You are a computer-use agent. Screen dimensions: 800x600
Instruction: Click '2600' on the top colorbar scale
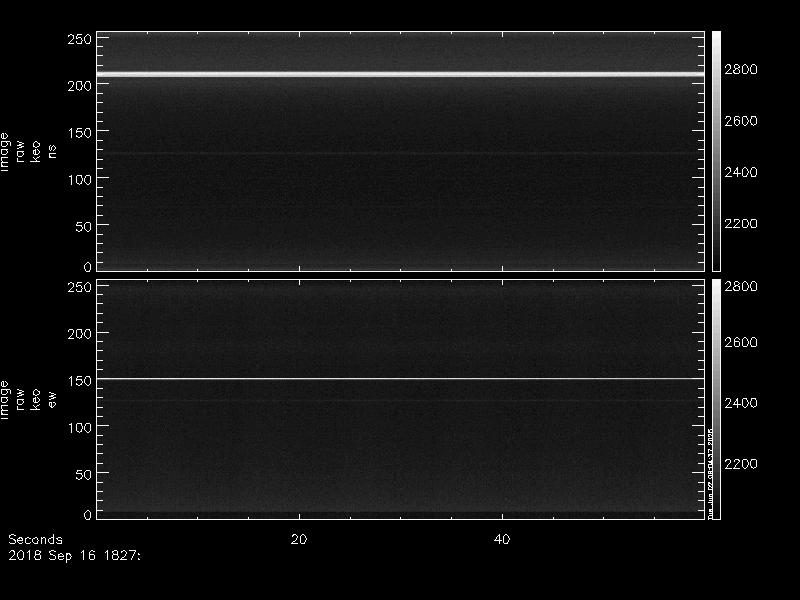pyautogui.click(x=741, y=121)
